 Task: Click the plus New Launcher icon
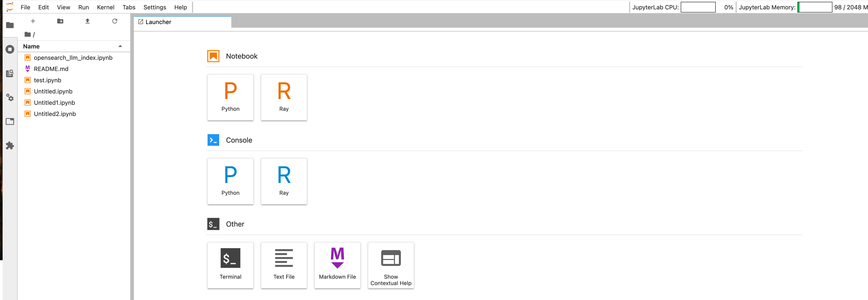click(33, 21)
